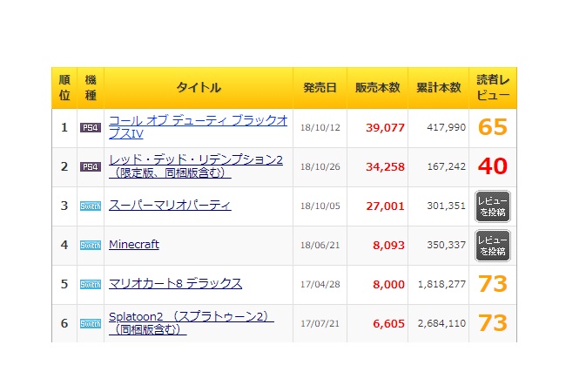This screenshot has height=392, width=566.
Task: Click score 73 in Splatoon2 row
Action: (493, 323)
